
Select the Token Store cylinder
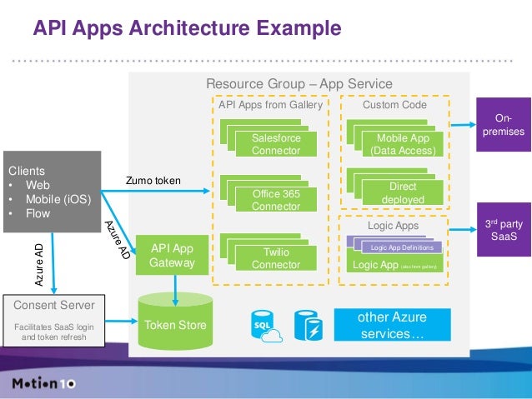[x=175, y=322]
